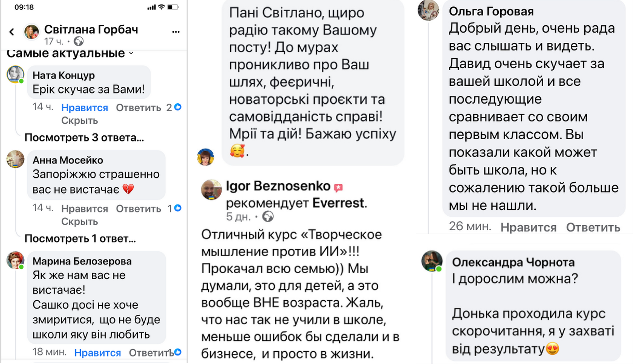Screen dimensions: 633x364
Task: Open Ната Концур's avatar
Action: (x=15, y=74)
